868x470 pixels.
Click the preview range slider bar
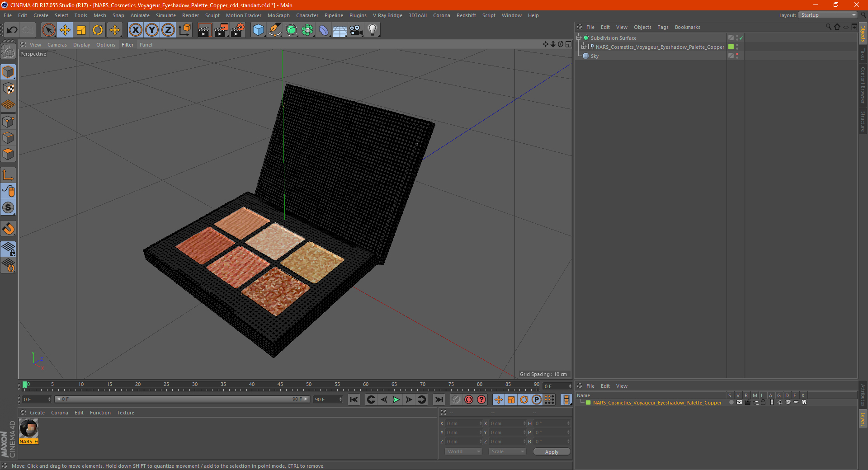coord(182,399)
